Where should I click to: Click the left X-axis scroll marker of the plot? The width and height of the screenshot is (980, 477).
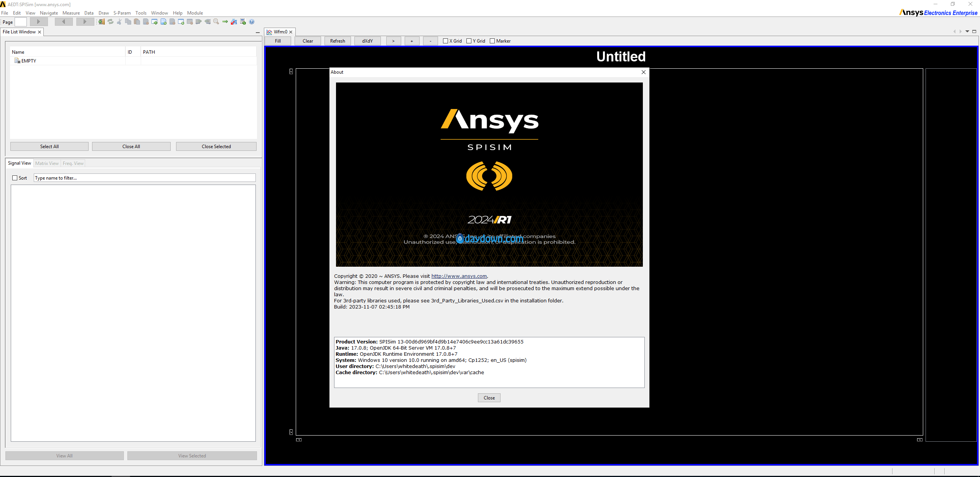pyautogui.click(x=299, y=440)
